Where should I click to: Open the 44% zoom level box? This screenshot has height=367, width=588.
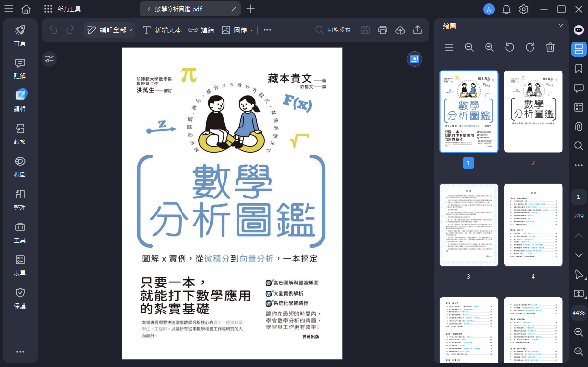tap(579, 313)
